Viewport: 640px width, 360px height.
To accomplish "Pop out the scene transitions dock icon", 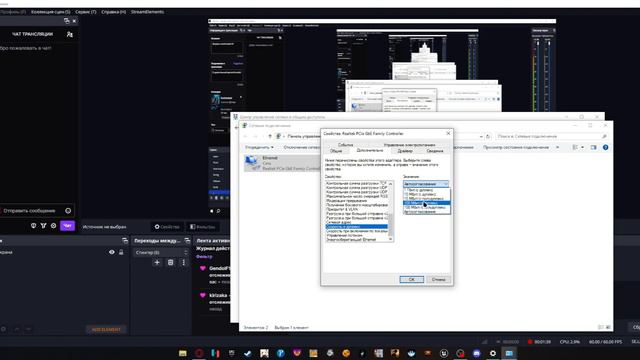I will (187, 241).
